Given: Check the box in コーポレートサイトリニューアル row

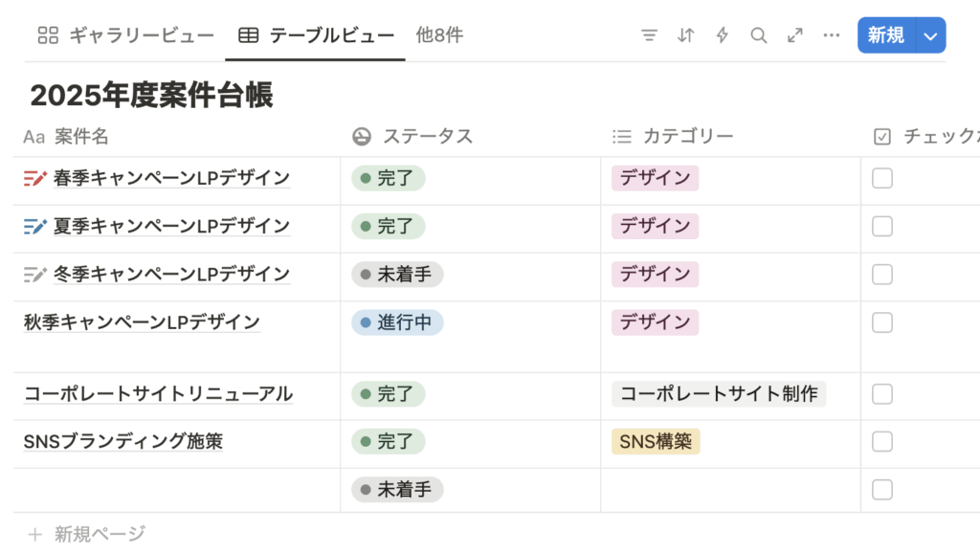Looking at the screenshot, I should coord(882,394).
